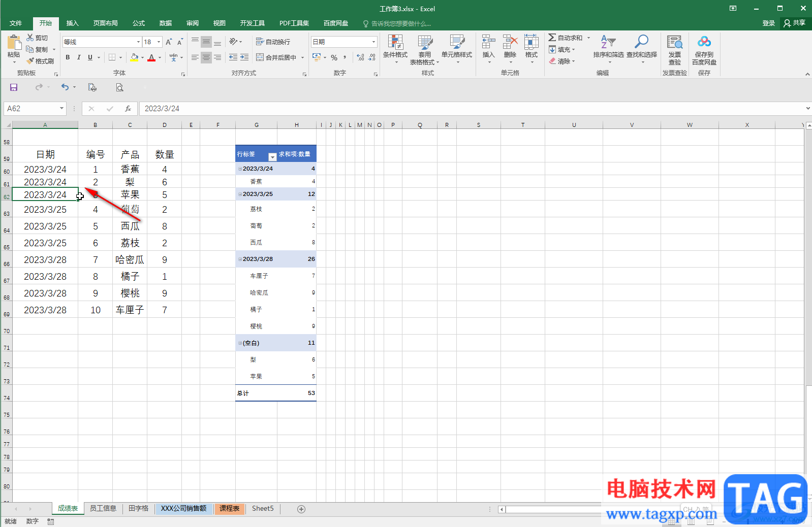Screen dimensions: 812x527
Task: Switch to the 员工信息 sheet tab
Action: 103,508
